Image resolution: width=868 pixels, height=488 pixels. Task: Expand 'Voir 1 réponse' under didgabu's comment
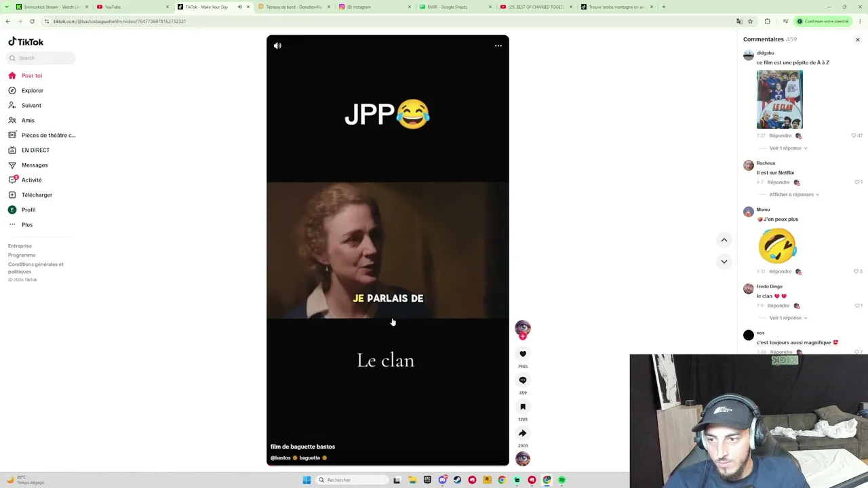point(788,148)
